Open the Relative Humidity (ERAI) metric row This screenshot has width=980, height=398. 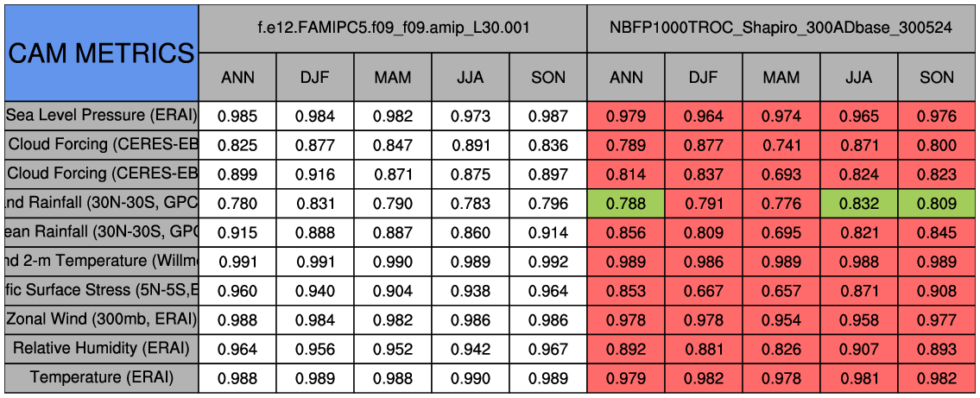(101, 348)
